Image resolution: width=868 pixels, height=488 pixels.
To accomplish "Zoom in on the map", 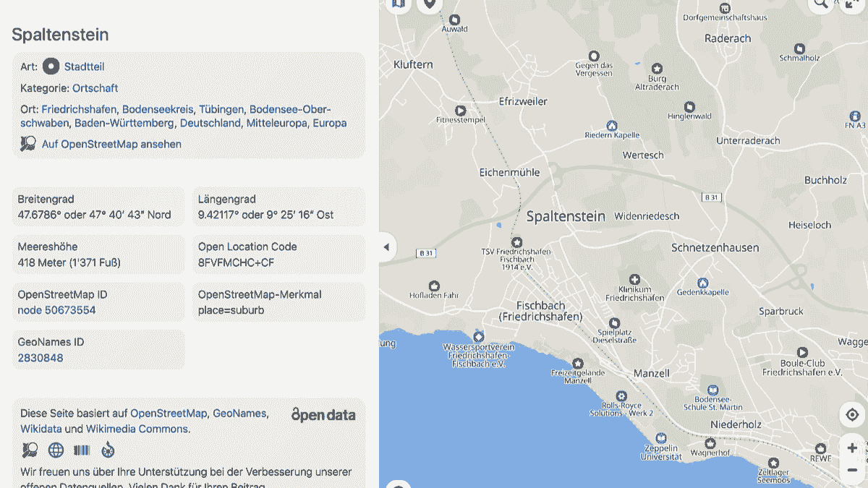I will 852,448.
